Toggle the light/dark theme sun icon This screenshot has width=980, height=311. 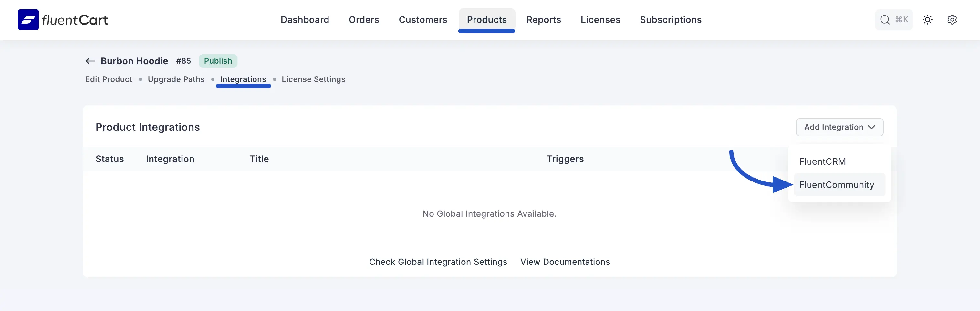point(927,20)
